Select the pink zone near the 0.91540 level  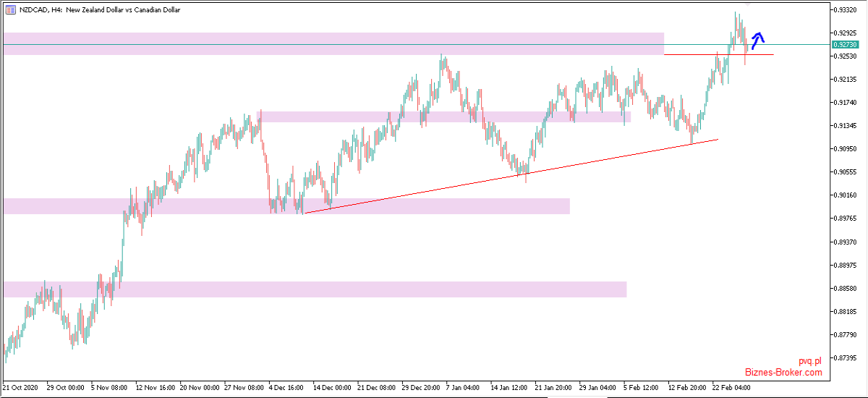coord(443,117)
